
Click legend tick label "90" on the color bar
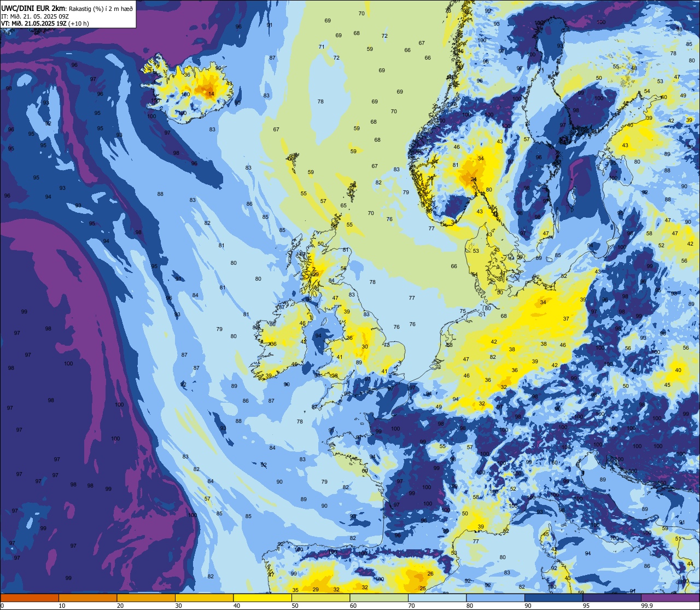pyautogui.click(x=528, y=606)
